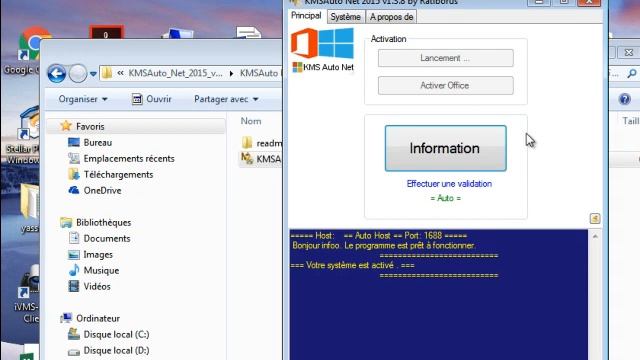
Task: Open Disque local (C:)
Action: click(x=116, y=334)
